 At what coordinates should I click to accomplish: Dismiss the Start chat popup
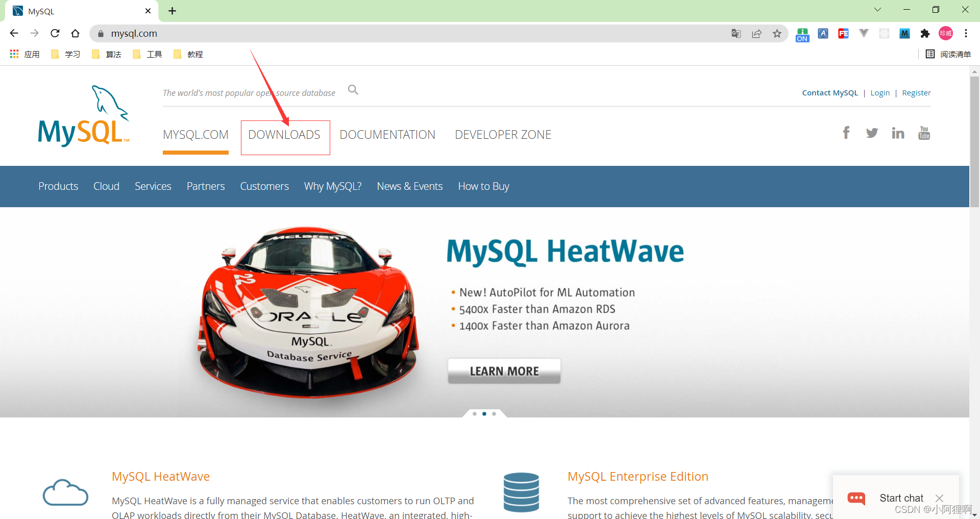pyautogui.click(x=939, y=498)
